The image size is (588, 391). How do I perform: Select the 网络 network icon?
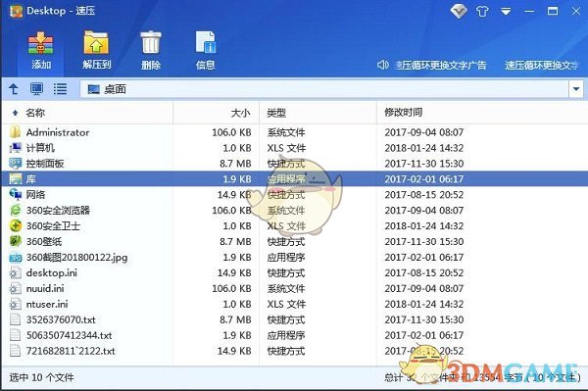point(16,194)
